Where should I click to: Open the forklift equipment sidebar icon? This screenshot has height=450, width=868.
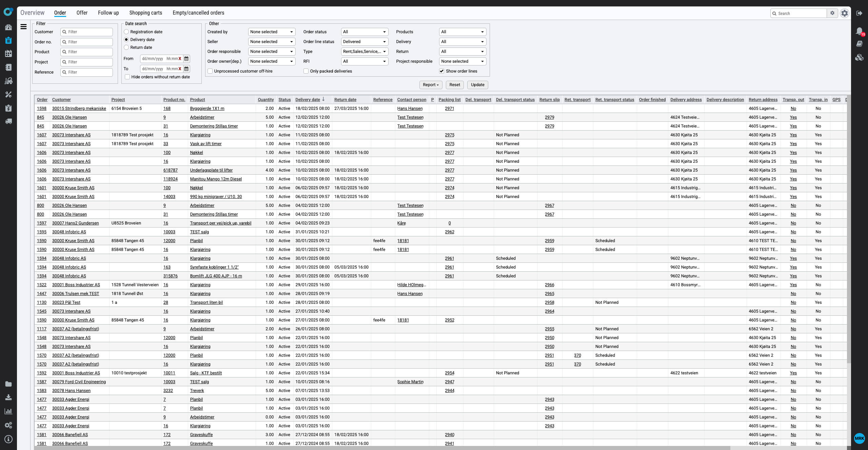pos(8,81)
